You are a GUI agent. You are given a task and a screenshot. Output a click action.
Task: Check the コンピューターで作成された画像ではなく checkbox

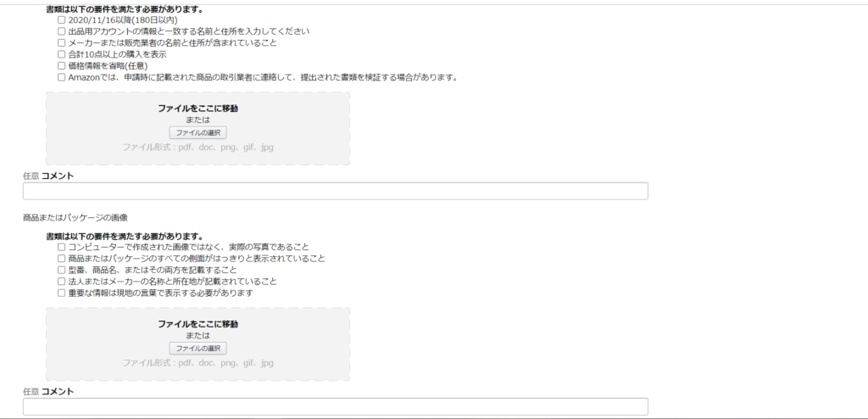pyautogui.click(x=61, y=247)
